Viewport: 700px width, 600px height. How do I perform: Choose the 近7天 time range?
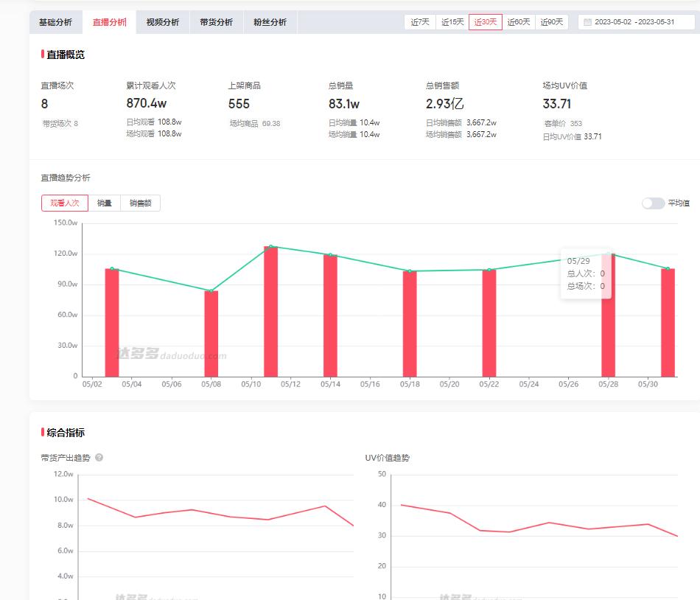(x=420, y=22)
